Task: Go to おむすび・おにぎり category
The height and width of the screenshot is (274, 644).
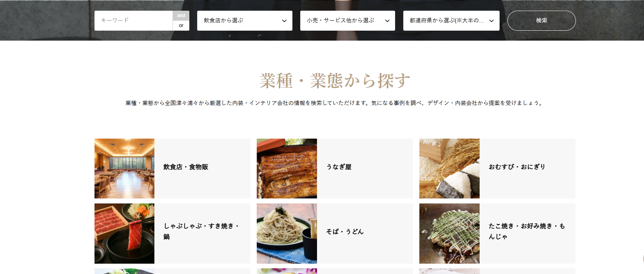Action: click(x=517, y=167)
